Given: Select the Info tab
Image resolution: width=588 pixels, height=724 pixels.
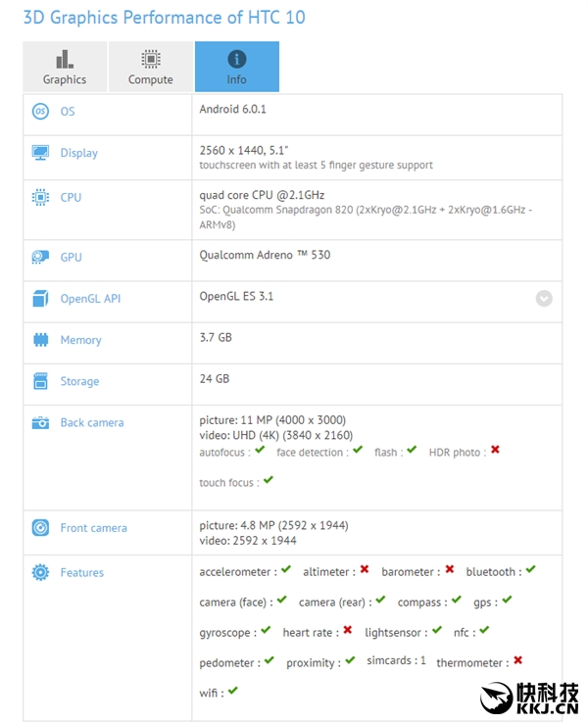Looking at the screenshot, I should [237, 67].
